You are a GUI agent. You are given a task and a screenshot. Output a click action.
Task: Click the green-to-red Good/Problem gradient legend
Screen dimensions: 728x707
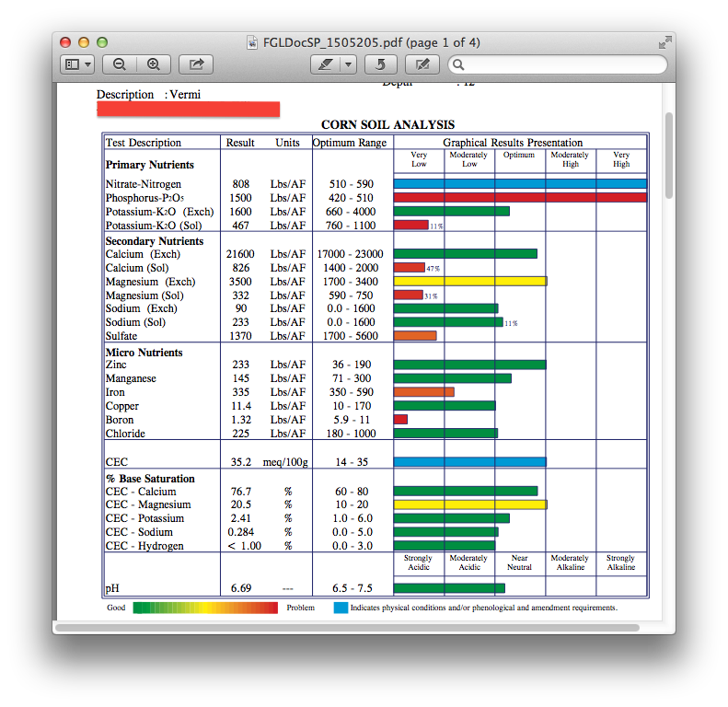[204, 608]
